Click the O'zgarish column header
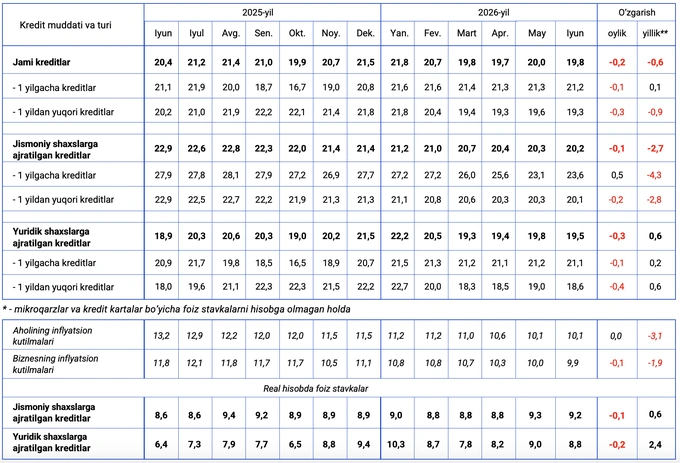The image size is (680, 463). [x=636, y=13]
